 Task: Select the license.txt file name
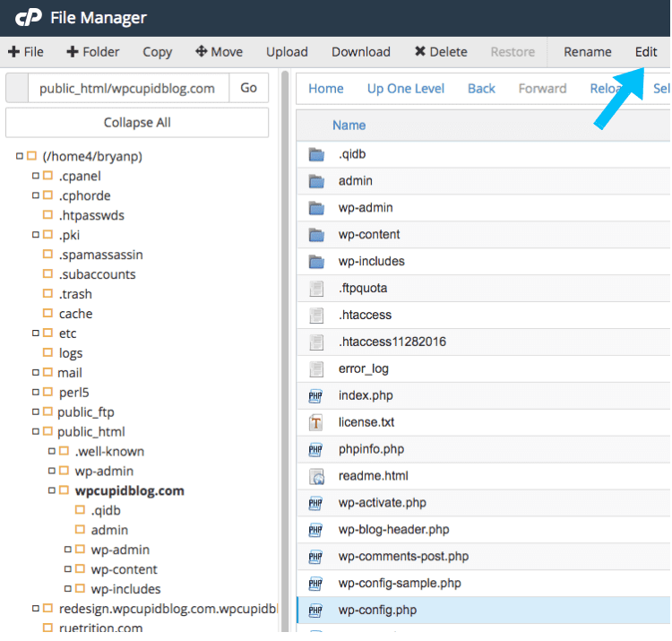coord(366,422)
